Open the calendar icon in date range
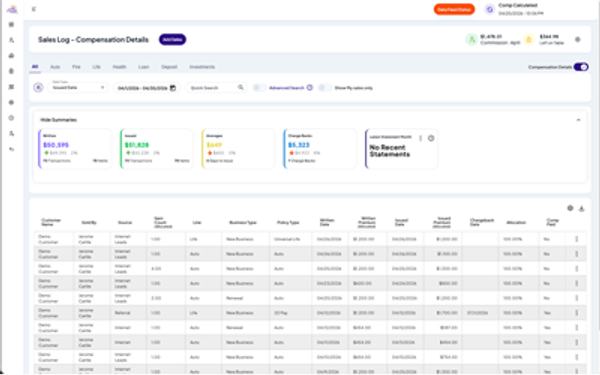 [173, 88]
